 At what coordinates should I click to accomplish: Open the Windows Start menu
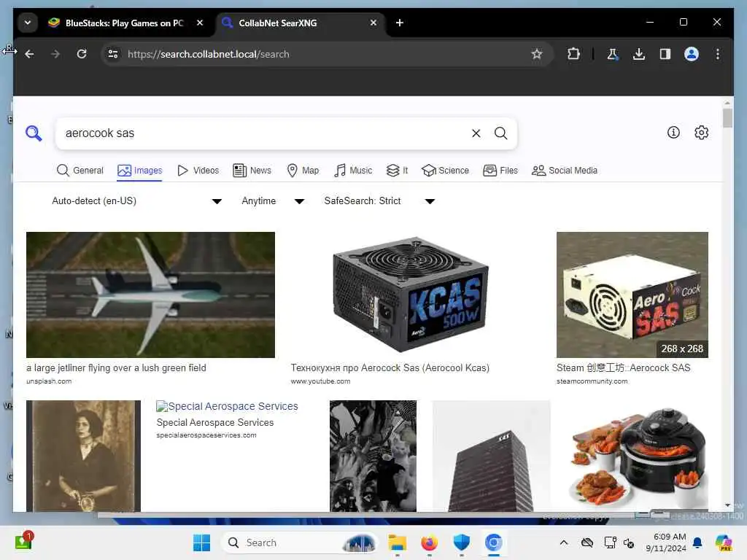pyautogui.click(x=201, y=542)
